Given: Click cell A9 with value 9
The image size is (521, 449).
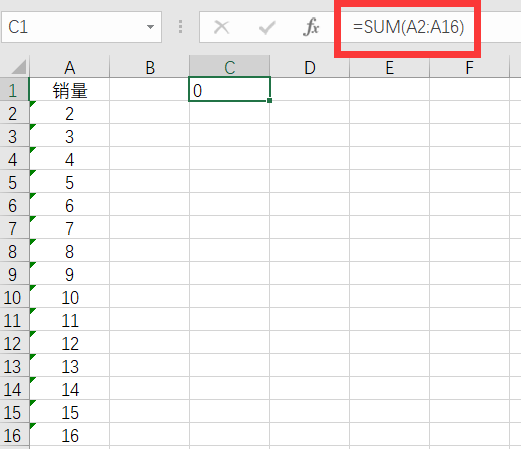Looking at the screenshot, I should click(69, 273).
